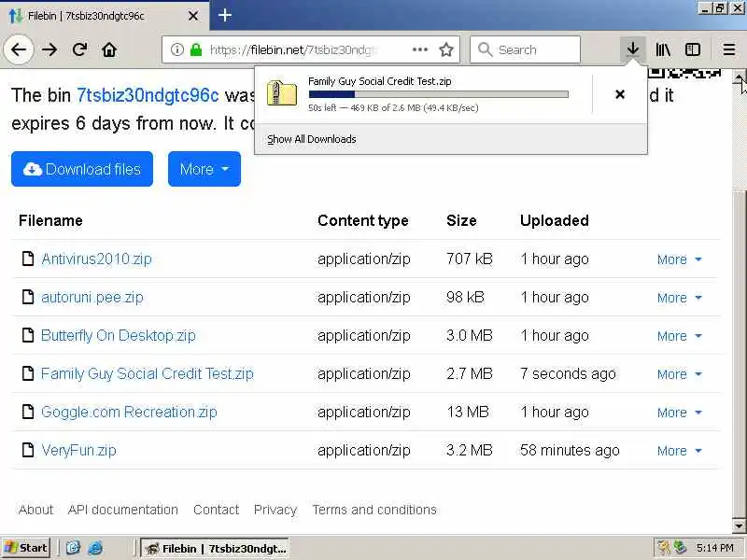Click the browser Search field
Viewport: 747px width, 560px height.
[x=525, y=49]
